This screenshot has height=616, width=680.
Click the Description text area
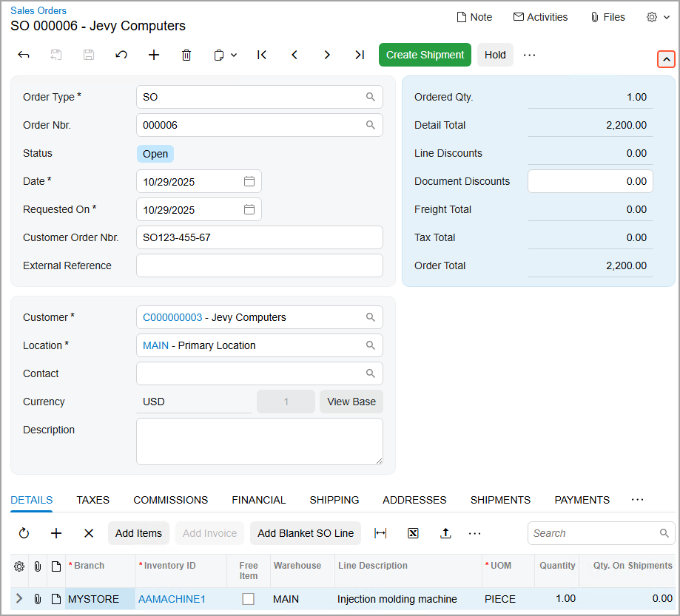259,441
